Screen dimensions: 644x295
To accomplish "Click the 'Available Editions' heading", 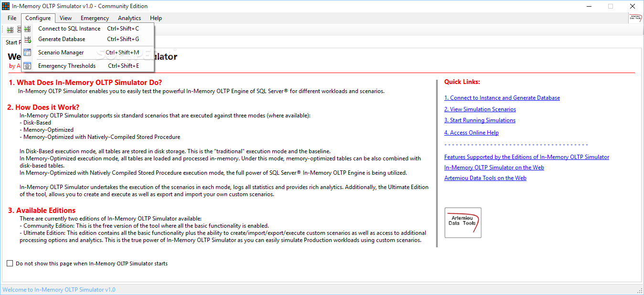I will [x=41, y=211].
